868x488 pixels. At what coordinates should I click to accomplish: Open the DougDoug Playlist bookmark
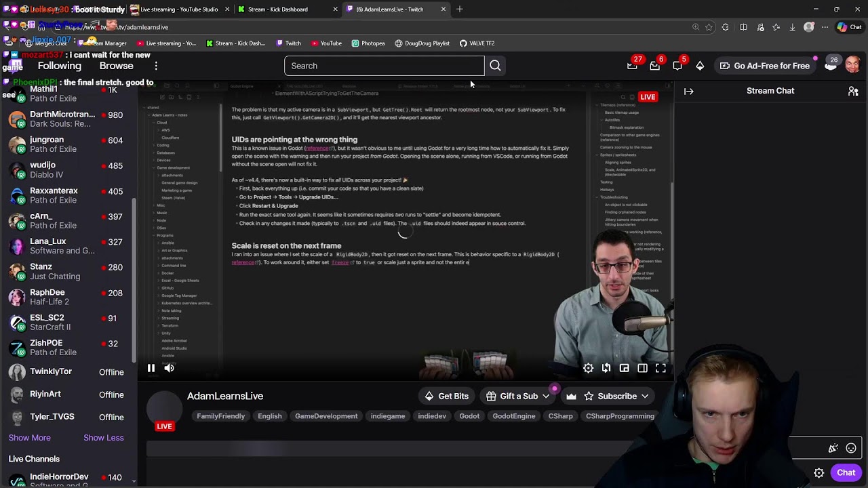tap(422, 43)
